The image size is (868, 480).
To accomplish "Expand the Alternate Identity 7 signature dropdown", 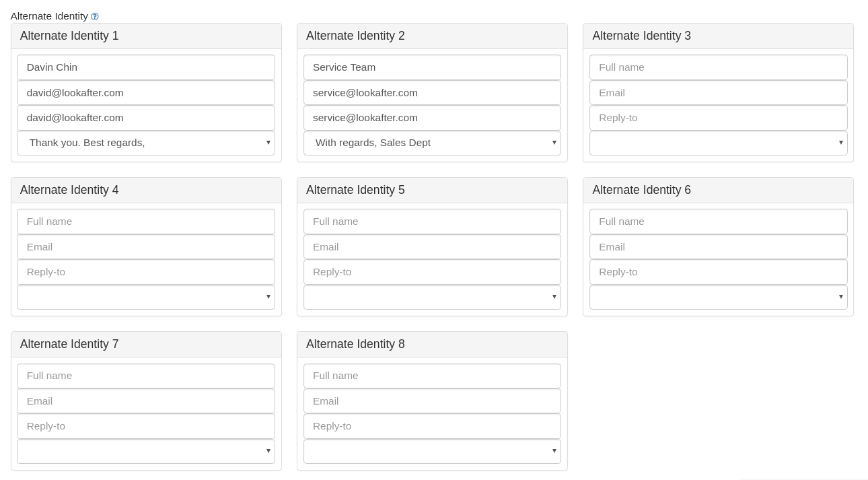I will pyautogui.click(x=146, y=451).
